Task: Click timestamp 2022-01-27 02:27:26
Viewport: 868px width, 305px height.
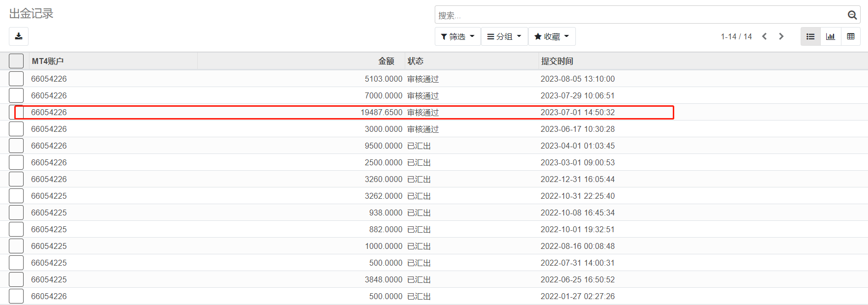Action: click(x=578, y=296)
